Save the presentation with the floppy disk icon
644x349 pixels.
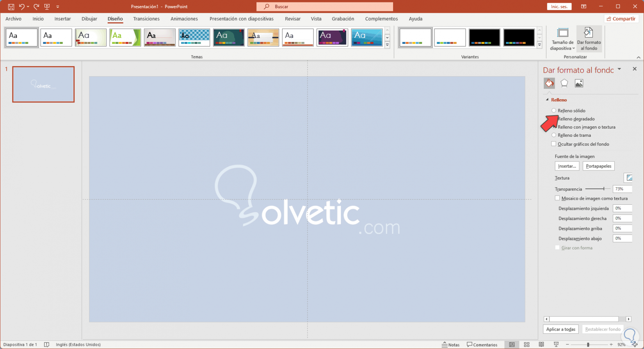11,7
